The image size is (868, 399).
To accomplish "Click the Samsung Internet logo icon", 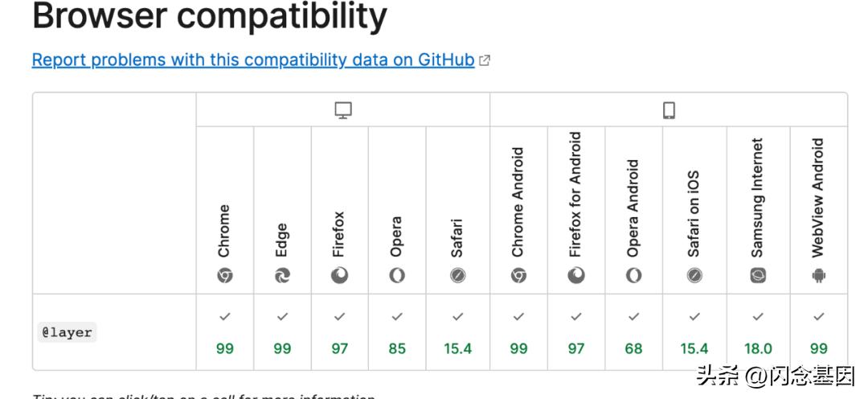I will (758, 275).
